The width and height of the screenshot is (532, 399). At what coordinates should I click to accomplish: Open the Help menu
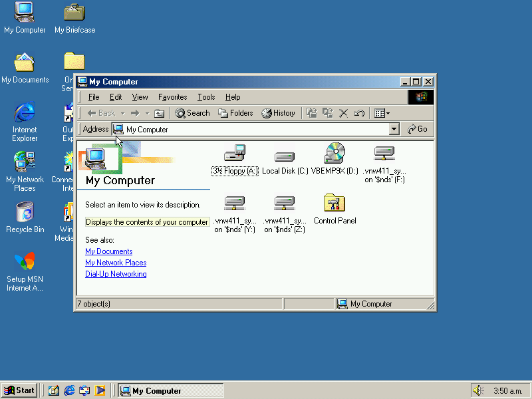[233, 97]
